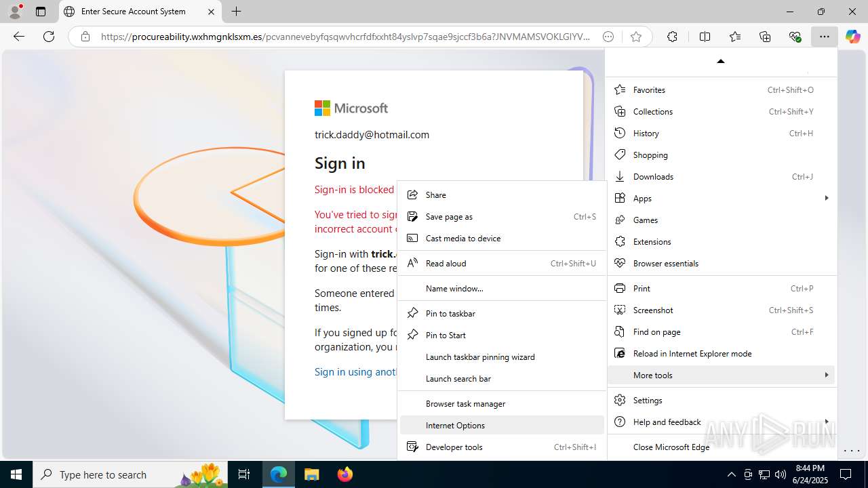Add this page to favorites star

[635, 37]
